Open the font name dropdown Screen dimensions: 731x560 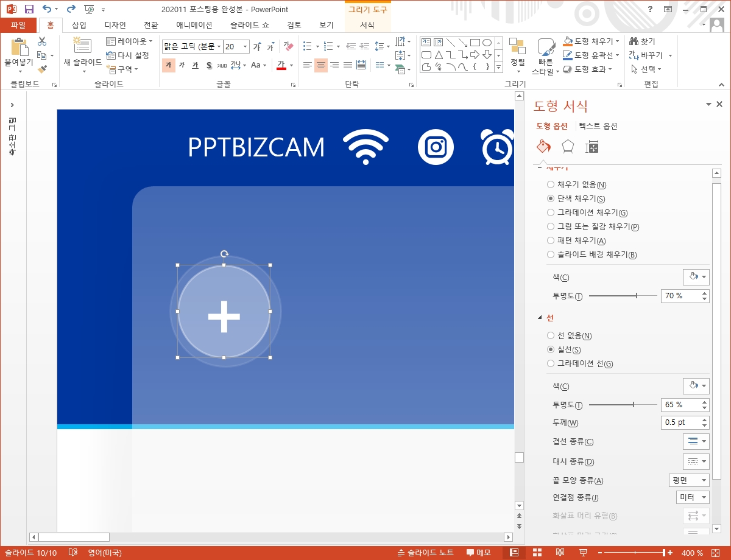[219, 46]
